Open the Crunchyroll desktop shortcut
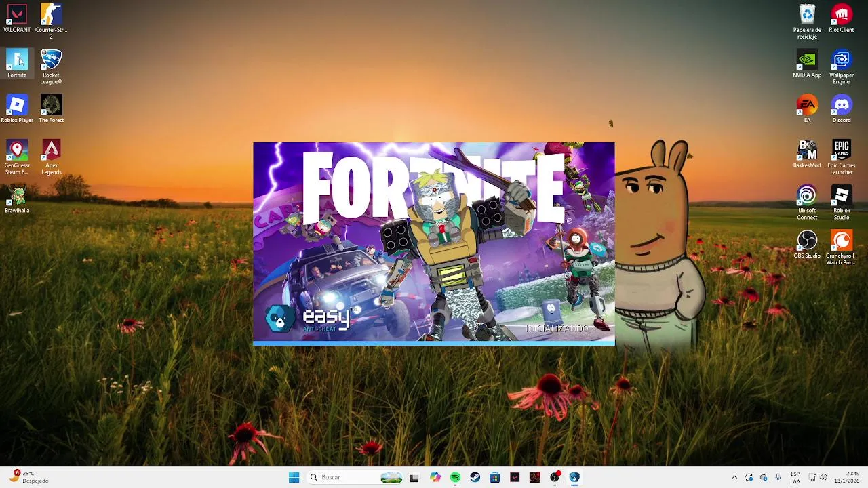Image resolution: width=868 pixels, height=488 pixels. coord(841,248)
